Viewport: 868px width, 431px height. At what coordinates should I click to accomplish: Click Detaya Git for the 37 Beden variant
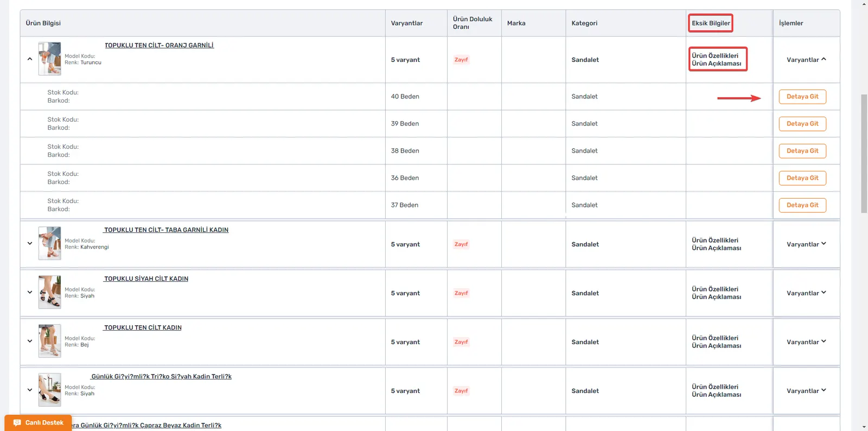point(802,205)
